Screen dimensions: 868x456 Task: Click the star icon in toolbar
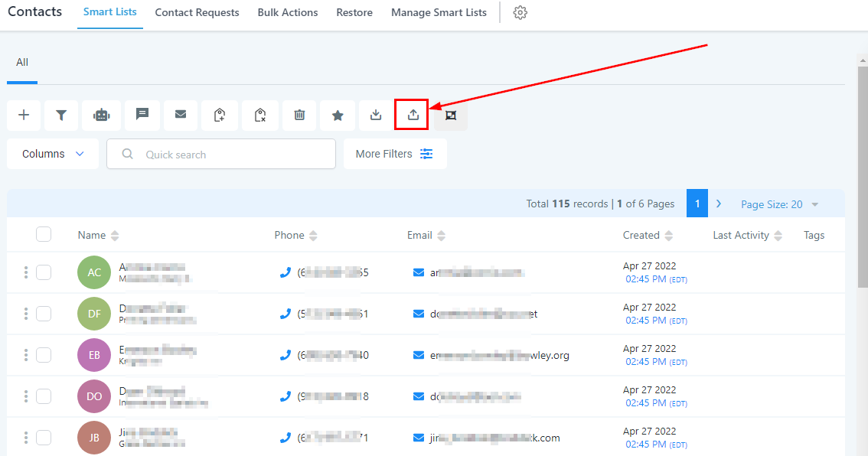(338, 115)
